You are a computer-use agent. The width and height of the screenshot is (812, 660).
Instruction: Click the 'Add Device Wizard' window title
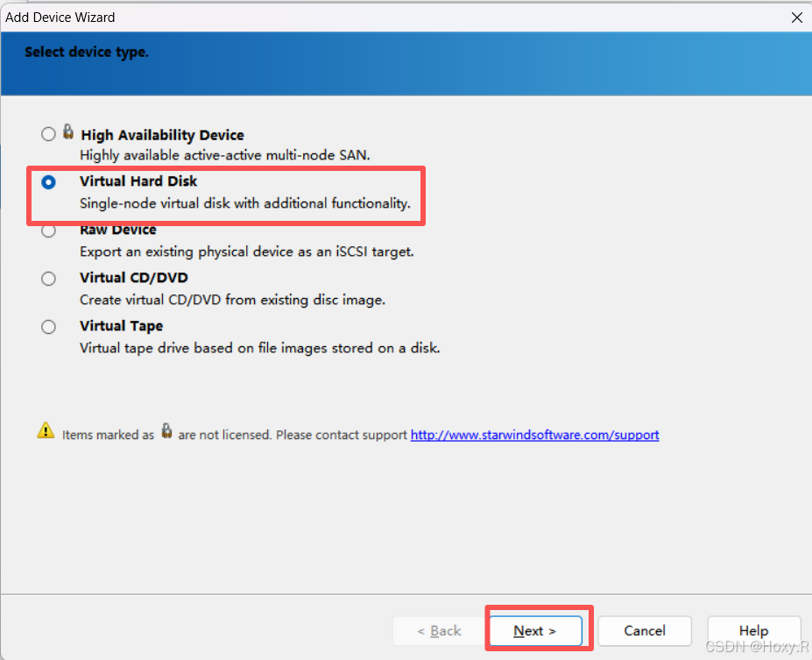(60, 18)
